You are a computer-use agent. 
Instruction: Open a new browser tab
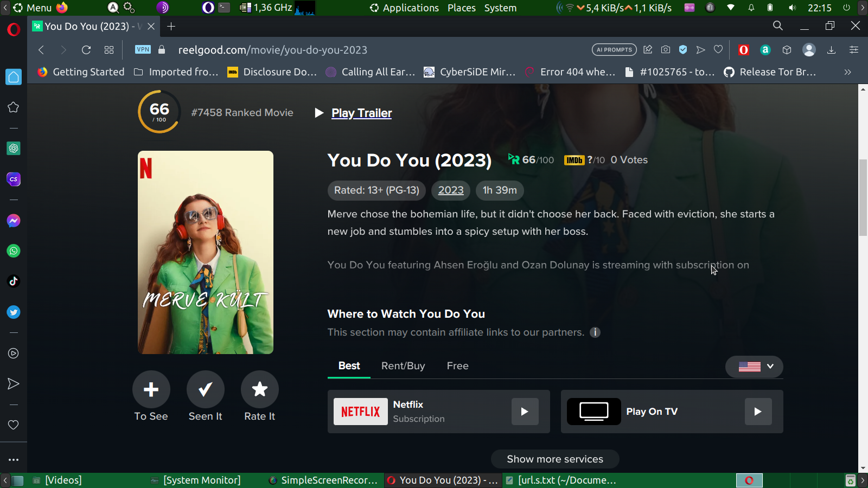[171, 27]
